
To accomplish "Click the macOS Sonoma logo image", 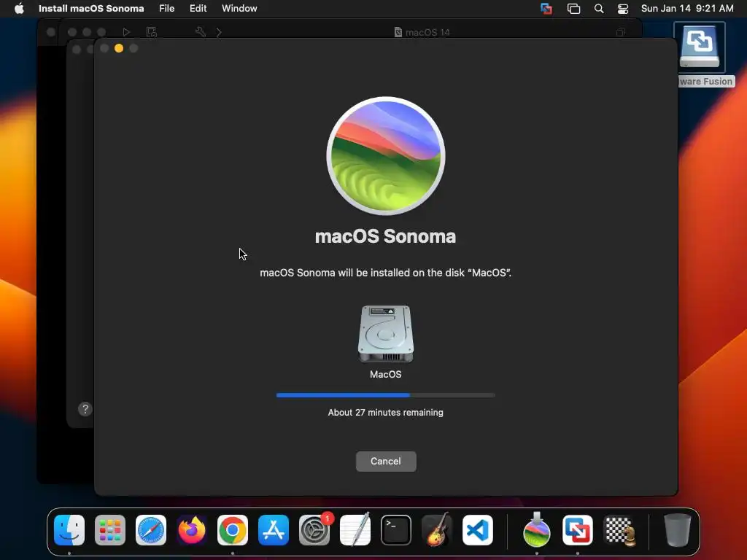I will (386, 156).
